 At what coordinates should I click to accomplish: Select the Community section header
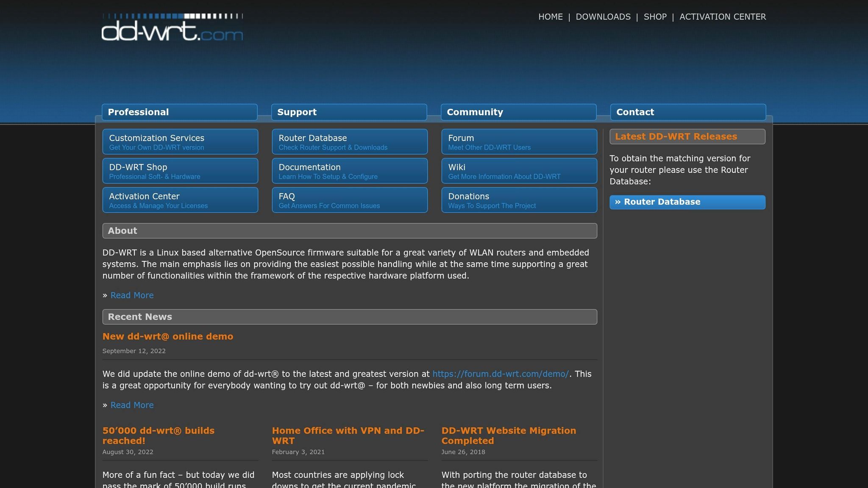coord(519,112)
